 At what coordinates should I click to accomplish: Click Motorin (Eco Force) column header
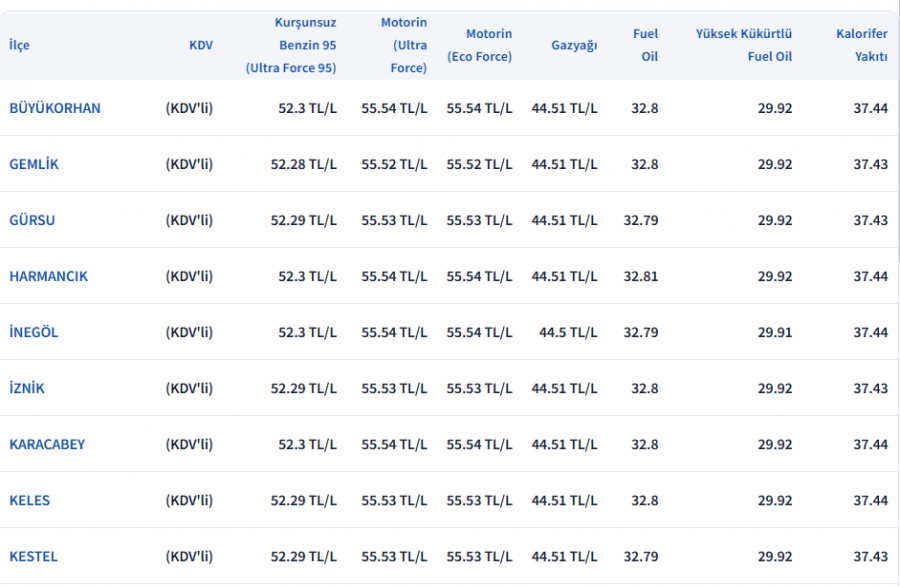[x=479, y=45]
